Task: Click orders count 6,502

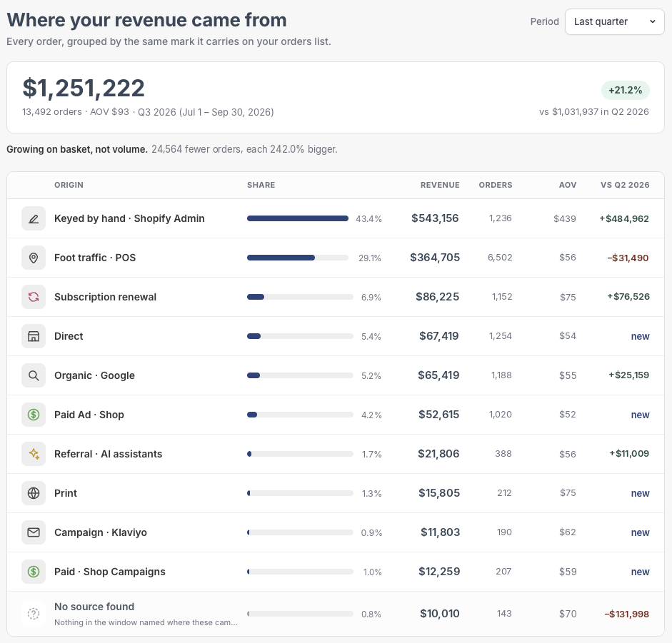Action: [500, 258]
